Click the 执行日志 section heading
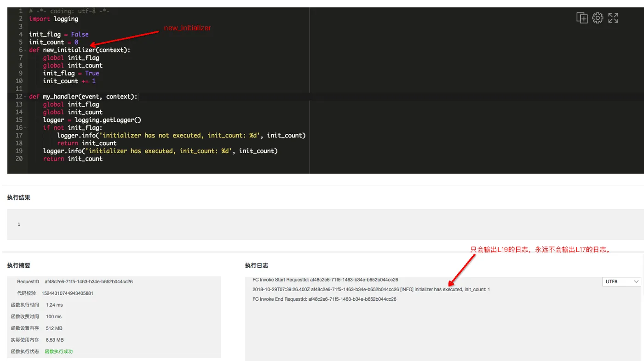Image resolution: width=644 pixels, height=361 pixels. 257,266
